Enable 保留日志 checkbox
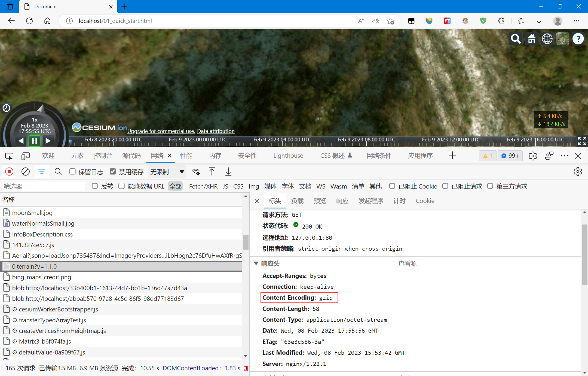588x376 pixels. click(x=72, y=172)
